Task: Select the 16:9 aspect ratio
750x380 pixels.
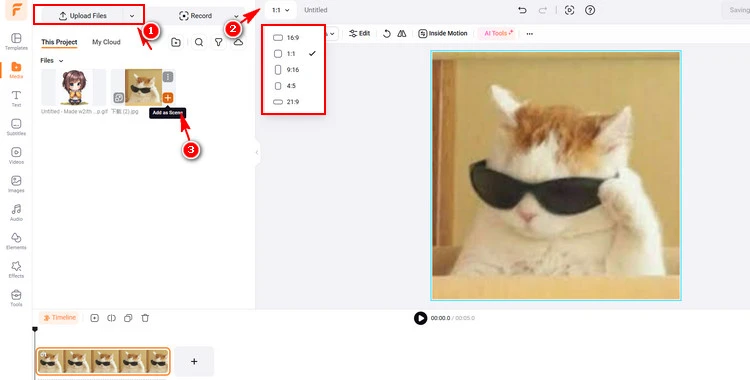Action: [293, 38]
